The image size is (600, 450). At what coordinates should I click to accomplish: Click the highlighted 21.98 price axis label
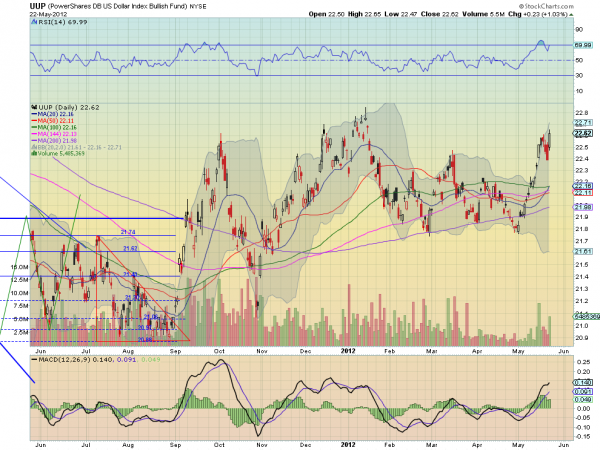pyautogui.click(x=583, y=207)
